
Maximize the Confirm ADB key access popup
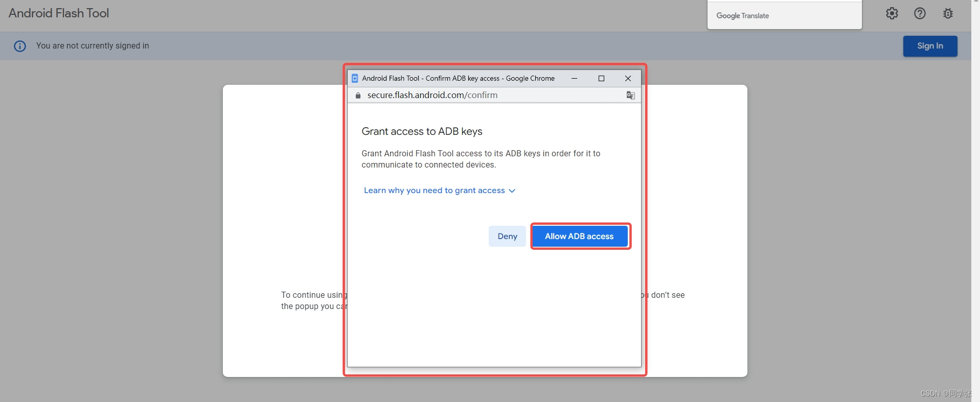(x=601, y=78)
